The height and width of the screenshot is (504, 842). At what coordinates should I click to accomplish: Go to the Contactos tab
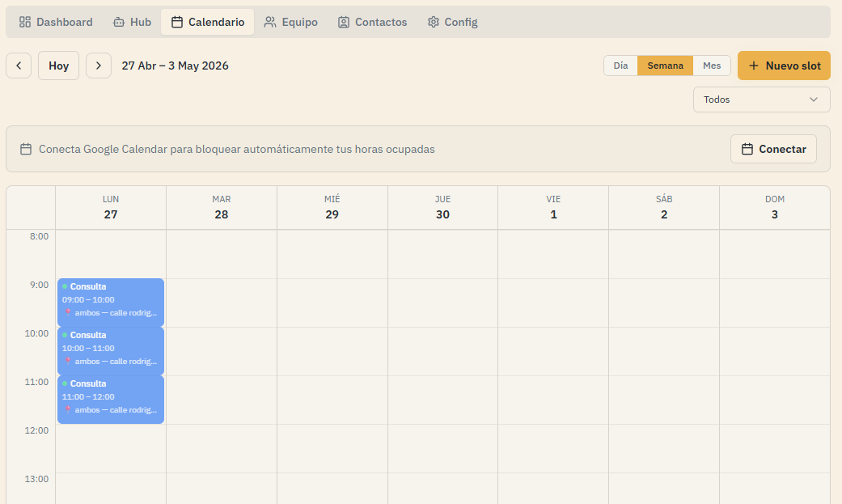[x=373, y=22]
